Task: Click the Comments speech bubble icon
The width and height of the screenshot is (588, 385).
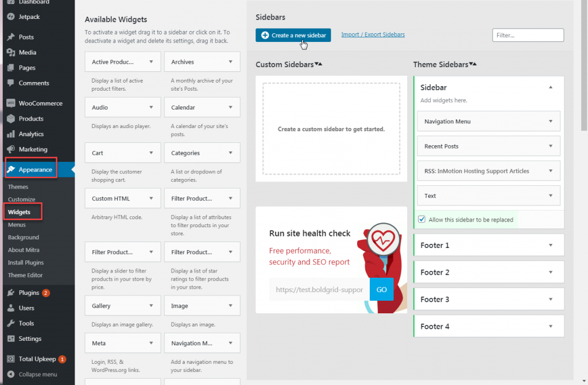Action: coord(11,83)
